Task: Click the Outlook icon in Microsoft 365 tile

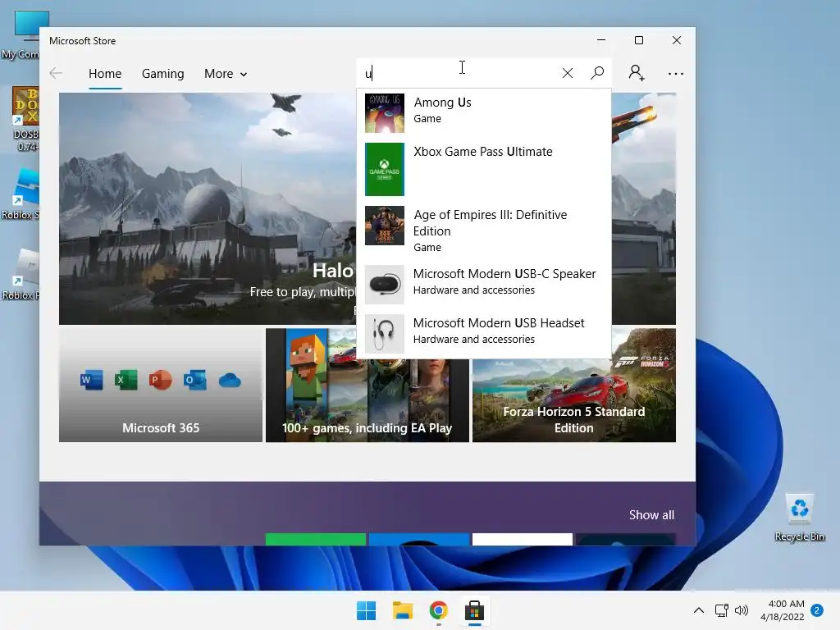Action: coord(194,380)
